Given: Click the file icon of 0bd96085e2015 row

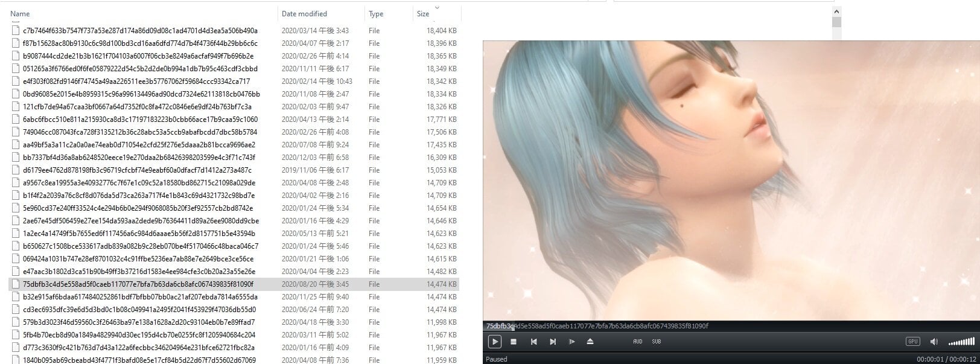Looking at the screenshot, I should point(16,94).
